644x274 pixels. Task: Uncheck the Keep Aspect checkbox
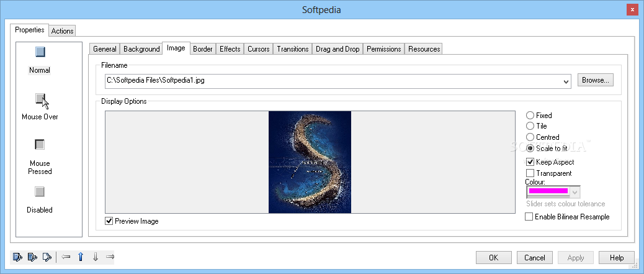point(530,162)
